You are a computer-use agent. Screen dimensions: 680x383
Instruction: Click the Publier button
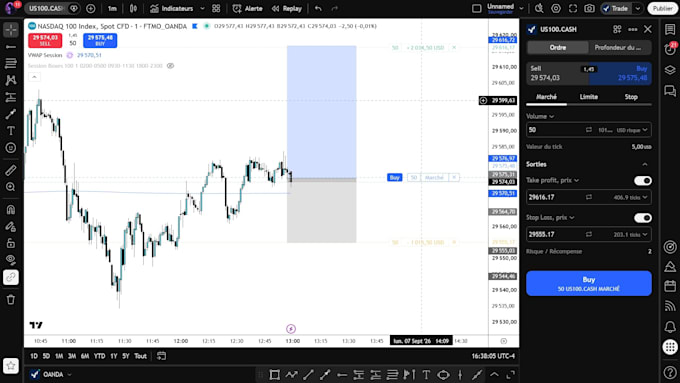point(662,8)
